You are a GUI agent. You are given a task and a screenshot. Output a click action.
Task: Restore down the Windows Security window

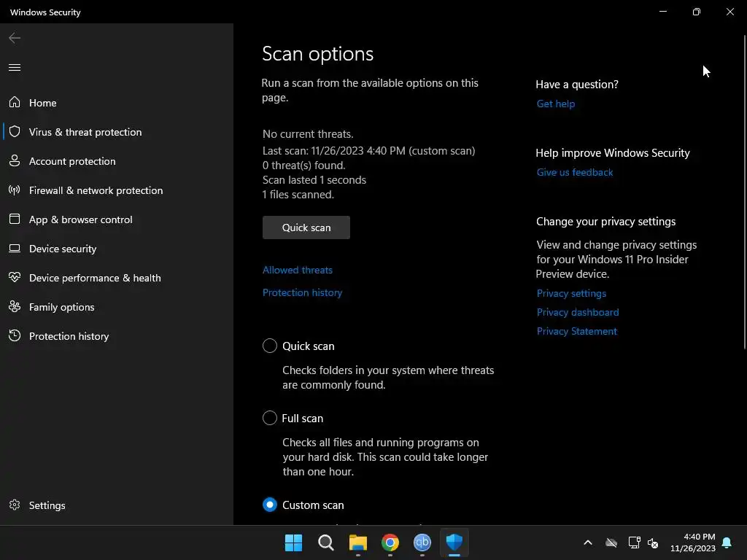coord(697,12)
